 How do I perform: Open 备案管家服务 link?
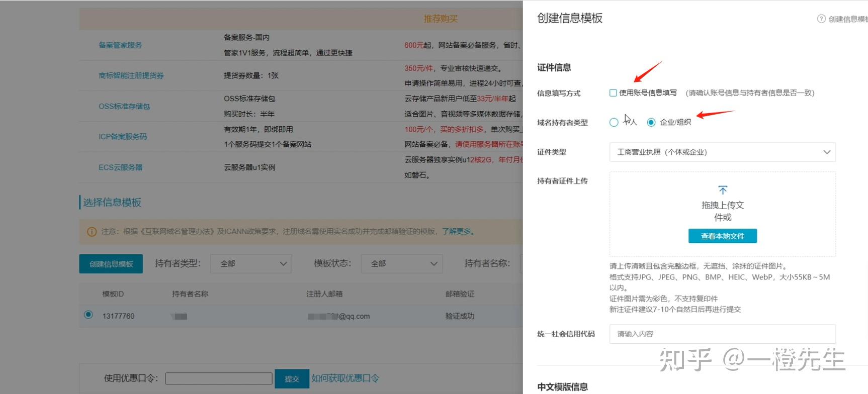(x=120, y=45)
